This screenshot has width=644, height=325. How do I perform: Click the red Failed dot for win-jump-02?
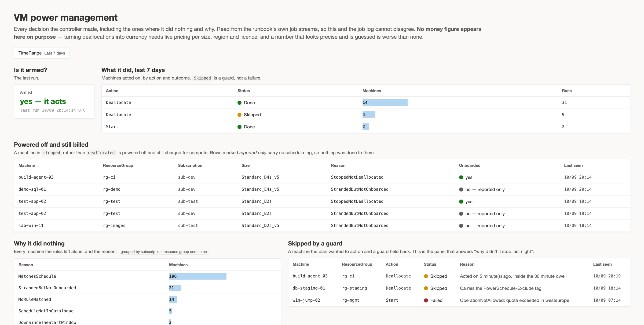click(426, 300)
